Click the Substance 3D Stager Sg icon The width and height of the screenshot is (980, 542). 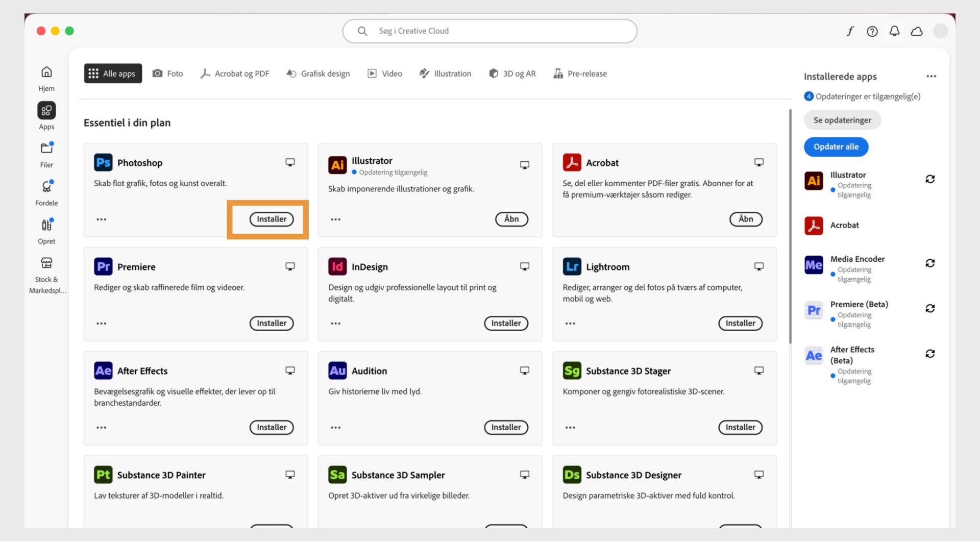click(572, 371)
